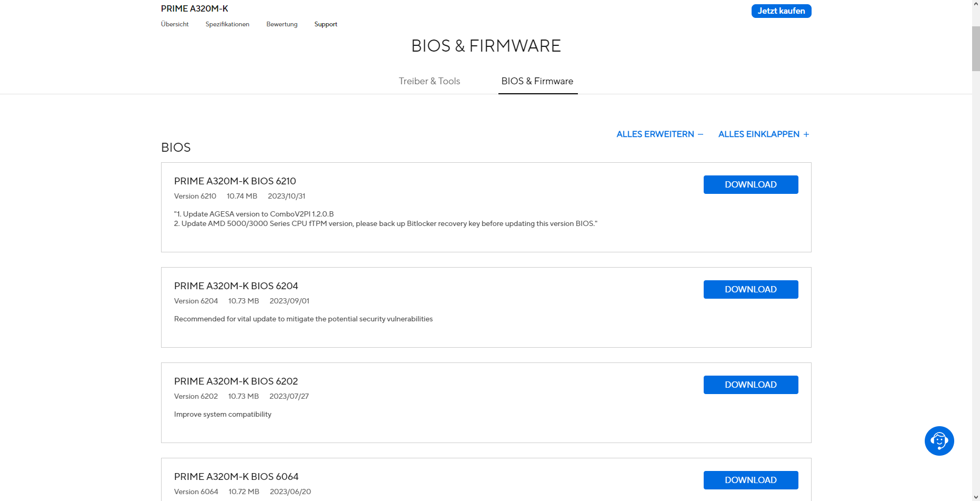Click the date 2023/10/31
The image size is (980, 501).
click(286, 196)
